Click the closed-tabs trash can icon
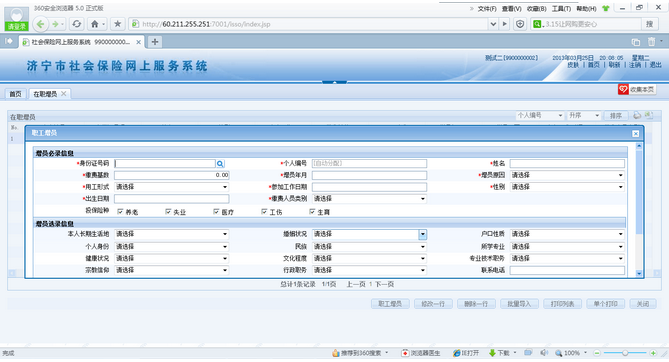 coord(652,41)
